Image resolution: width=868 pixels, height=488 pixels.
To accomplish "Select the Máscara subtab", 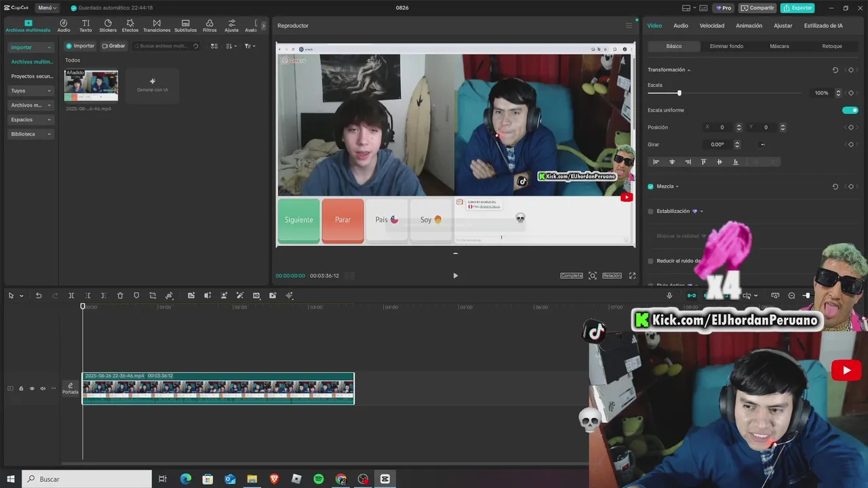I will click(x=779, y=46).
